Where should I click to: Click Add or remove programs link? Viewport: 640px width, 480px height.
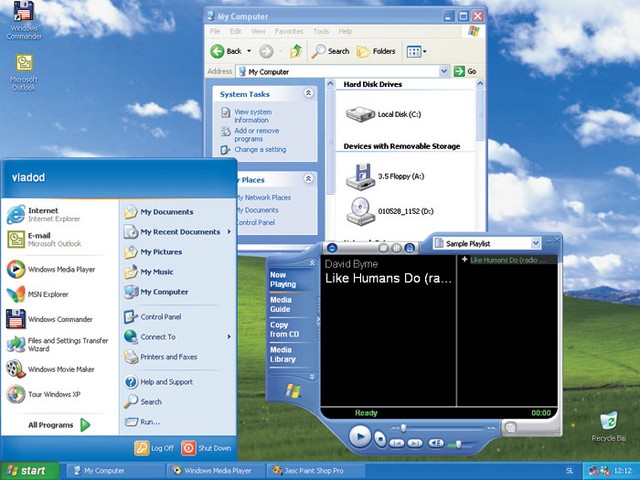[256, 135]
